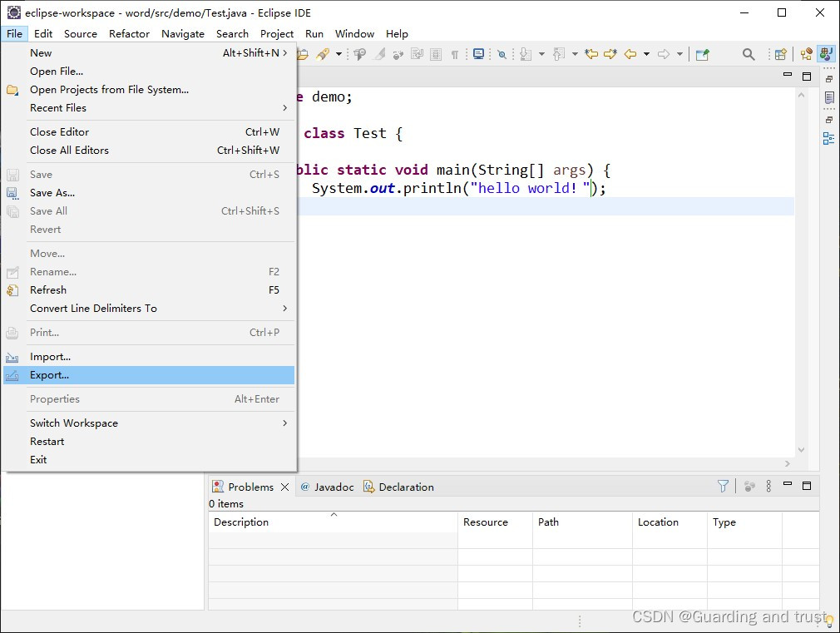This screenshot has width=840, height=633.
Task: Choose Save As... menu entry
Action: click(149, 192)
